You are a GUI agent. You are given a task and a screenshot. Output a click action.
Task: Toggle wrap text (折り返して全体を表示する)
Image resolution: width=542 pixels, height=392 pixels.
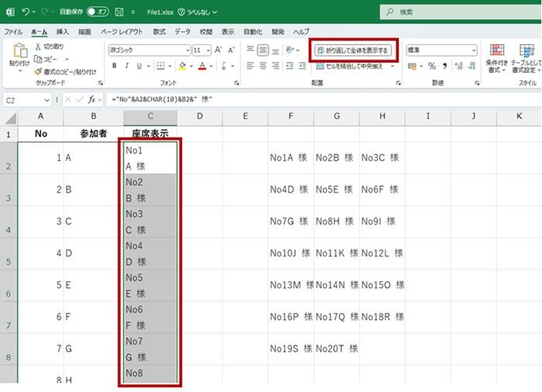352,50
